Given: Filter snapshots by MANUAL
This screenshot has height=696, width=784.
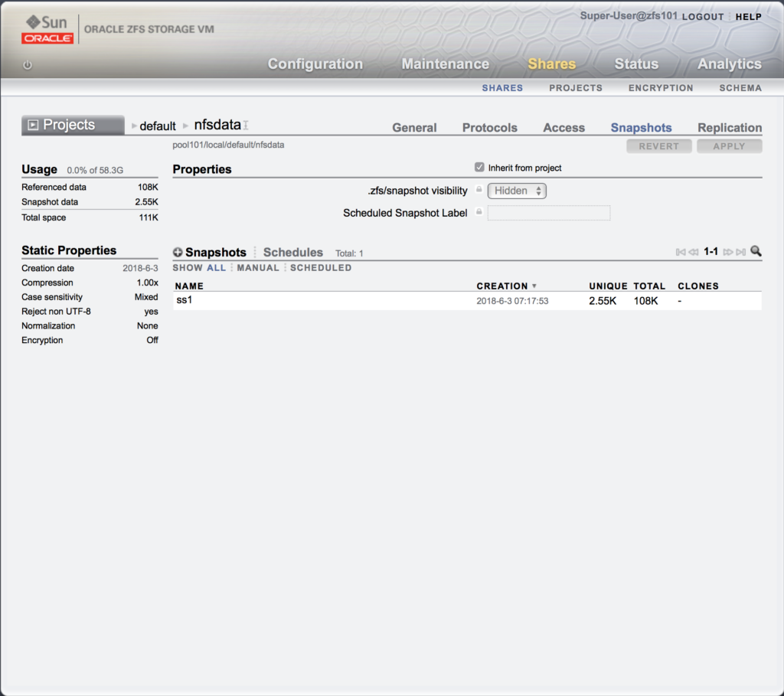Looking at the screenshot, I should (258, 268).
